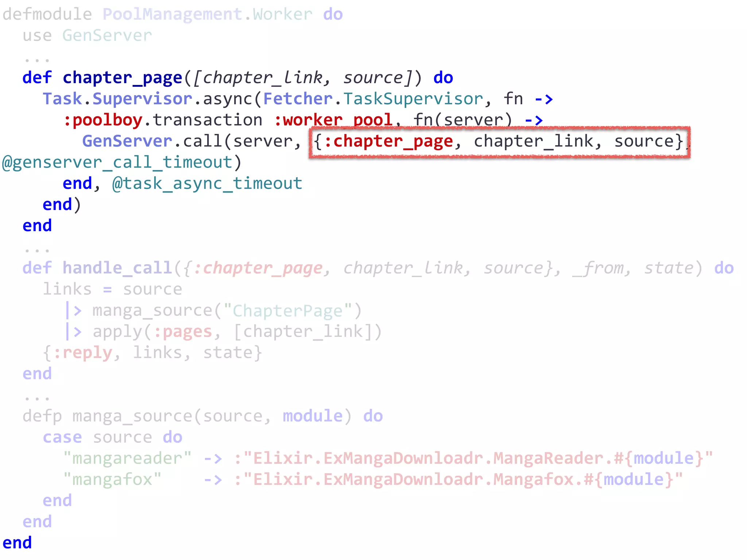Click 'links' in 'links = source'
The width and height of the screenshot is (747, 560).
[67, 289]
